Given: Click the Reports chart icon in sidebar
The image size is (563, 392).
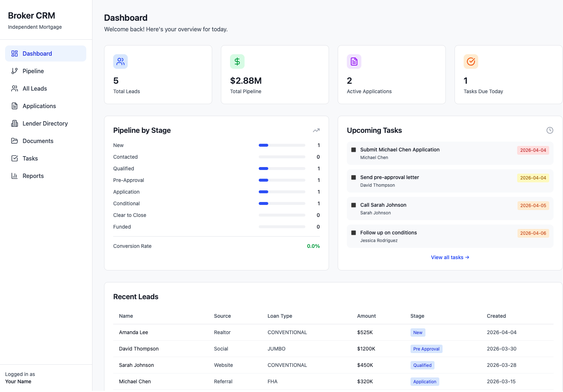Looking at the screenshot, I should pos(15,176).
